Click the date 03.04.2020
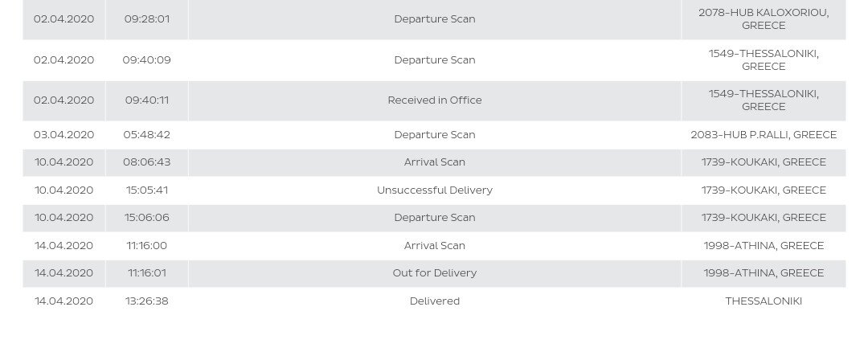Screen dimensions: 868x352 63,135
